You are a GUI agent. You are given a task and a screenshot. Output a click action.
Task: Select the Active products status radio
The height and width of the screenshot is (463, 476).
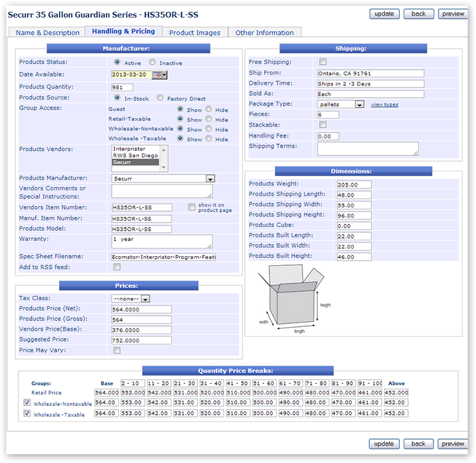click(117, 62)
